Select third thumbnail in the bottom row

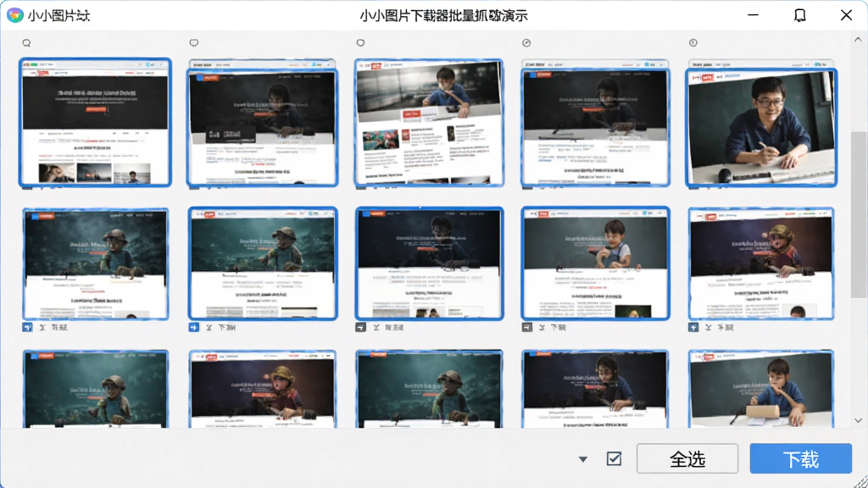pyautogui.click(x=429, y=389)
